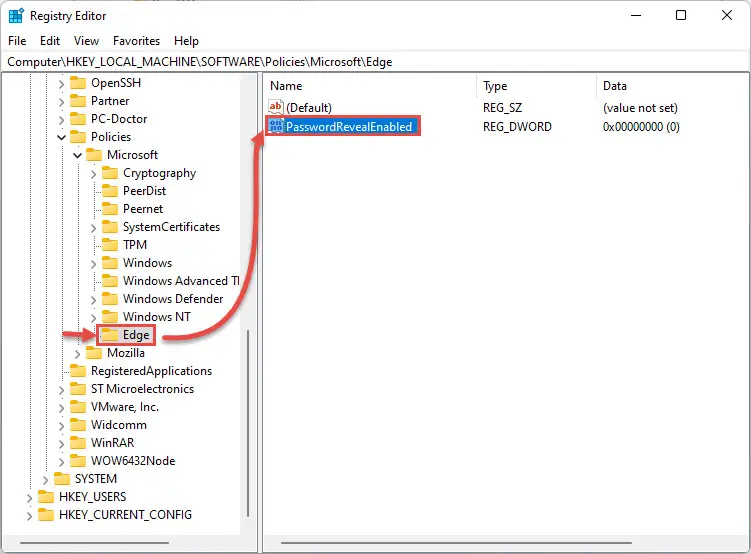Viewport: 751px width, 554px height.
Task: Expand the Partner key
Action: click(x=61, y=102)
